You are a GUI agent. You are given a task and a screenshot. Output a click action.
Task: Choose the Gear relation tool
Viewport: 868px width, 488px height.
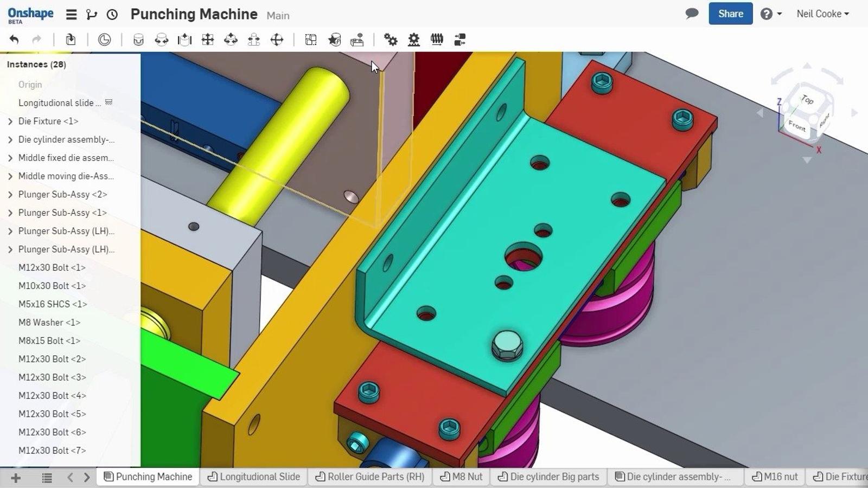391,40
